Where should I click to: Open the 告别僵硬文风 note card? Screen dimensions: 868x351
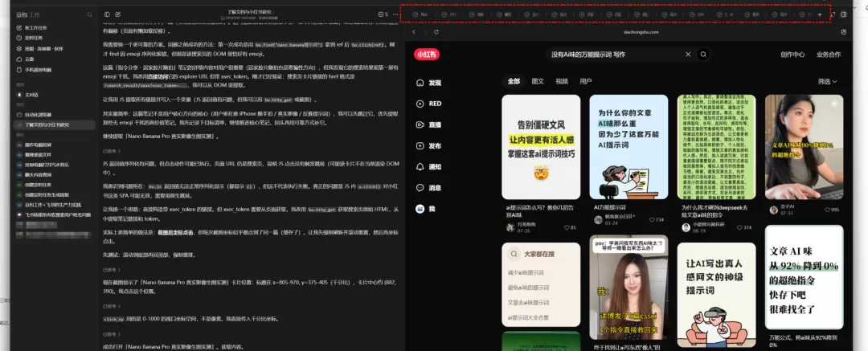(x=541, y=147)
